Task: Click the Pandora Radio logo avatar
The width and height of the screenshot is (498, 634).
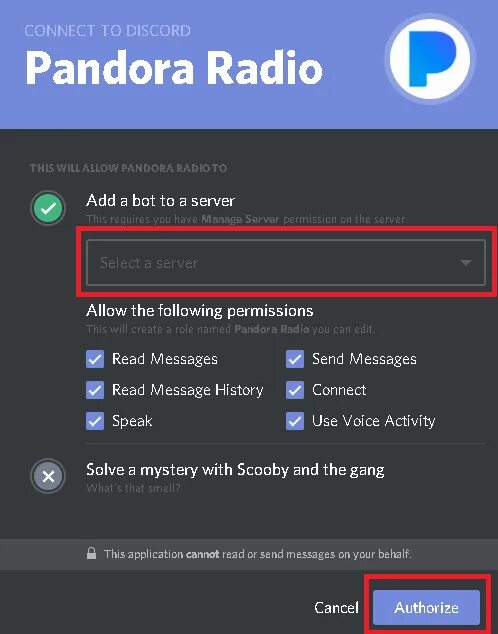Action: tap(430, 59)
